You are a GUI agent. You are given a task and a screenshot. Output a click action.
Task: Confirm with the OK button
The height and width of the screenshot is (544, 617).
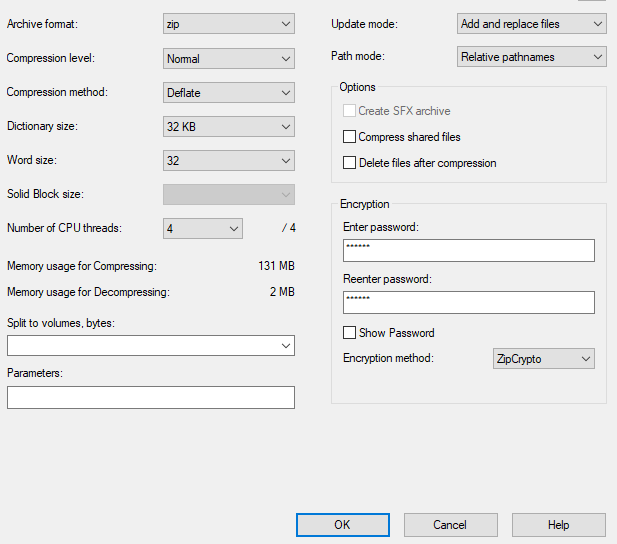(343, 525)
